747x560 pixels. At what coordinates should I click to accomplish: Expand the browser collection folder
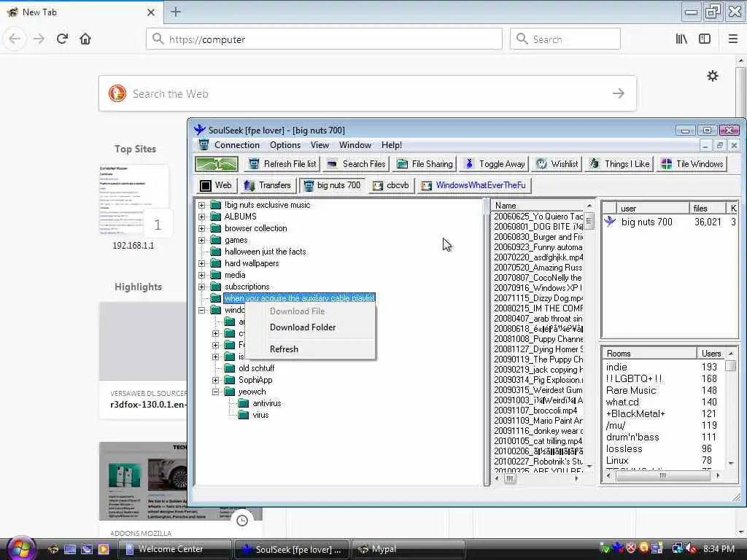tap(201, 228)
